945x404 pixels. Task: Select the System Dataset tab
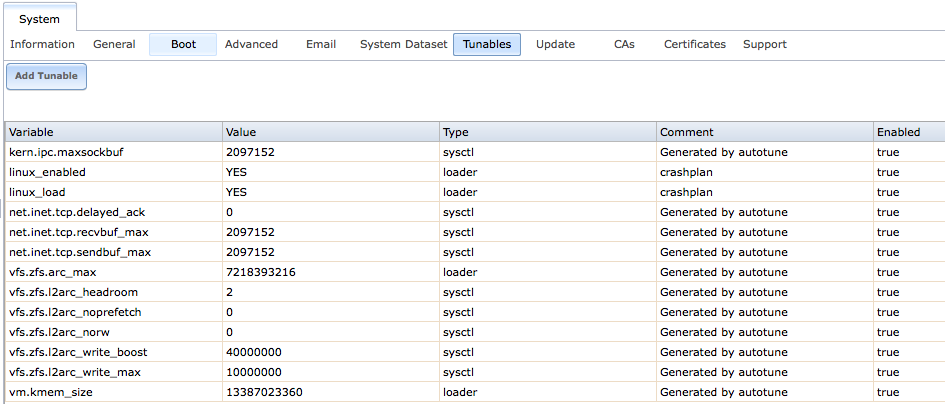403,44
